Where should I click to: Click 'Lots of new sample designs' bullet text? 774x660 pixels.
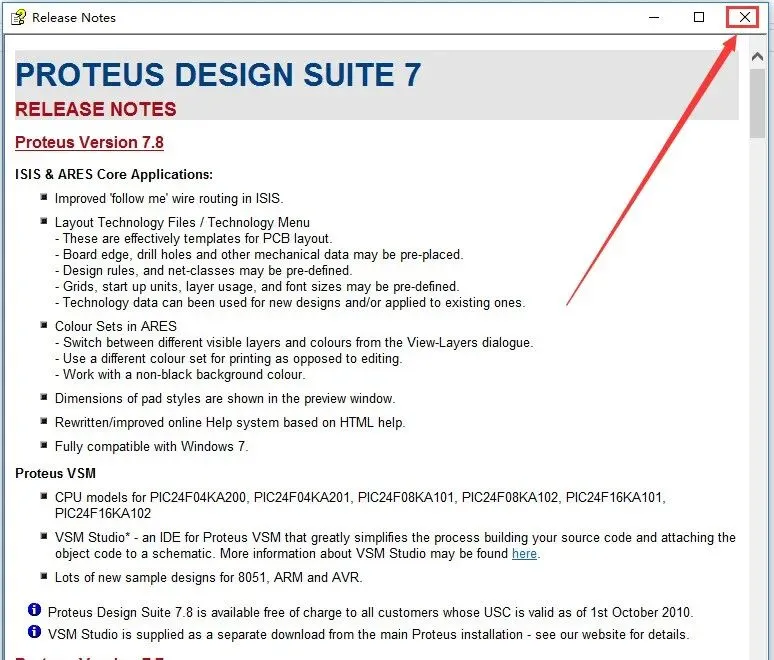(208, 577)
